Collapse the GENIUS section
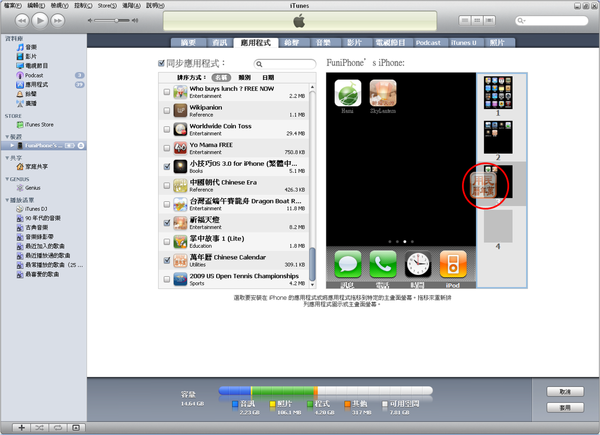 coord(7,179)
